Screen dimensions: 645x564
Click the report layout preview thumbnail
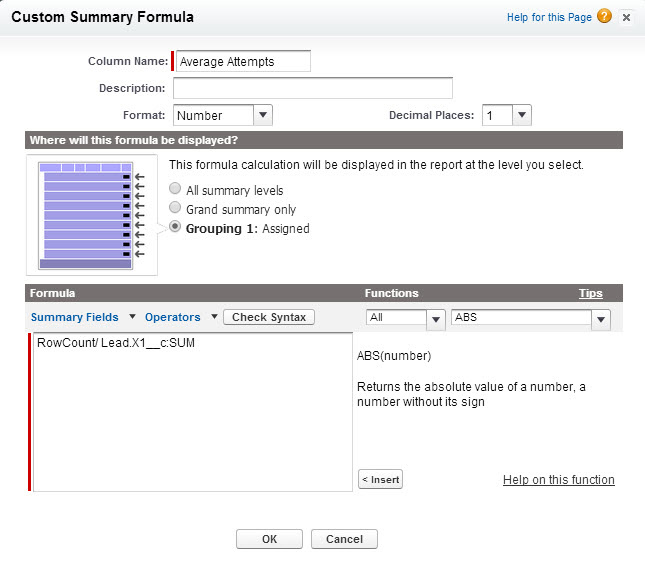pos(91,215)
